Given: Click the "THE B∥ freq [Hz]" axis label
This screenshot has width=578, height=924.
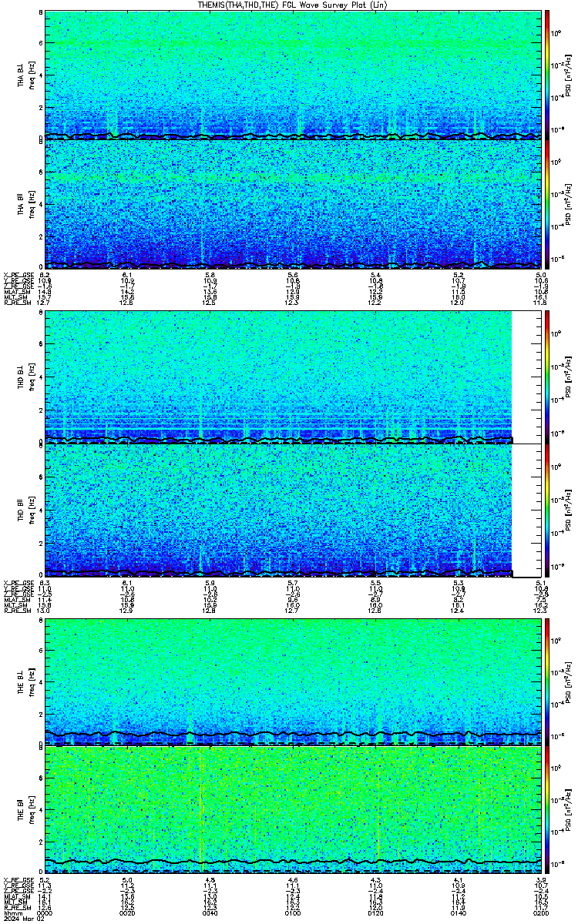Looking at the screenshot, I should (x=25, y=809).
